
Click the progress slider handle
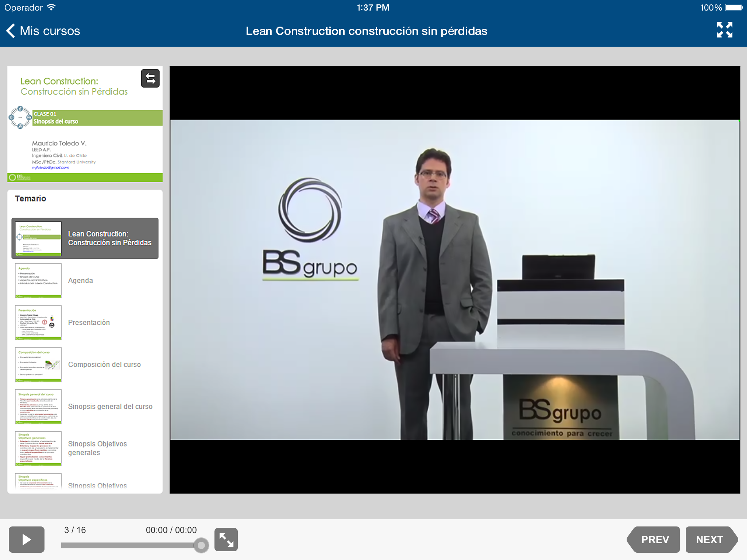tap(201, 545)
